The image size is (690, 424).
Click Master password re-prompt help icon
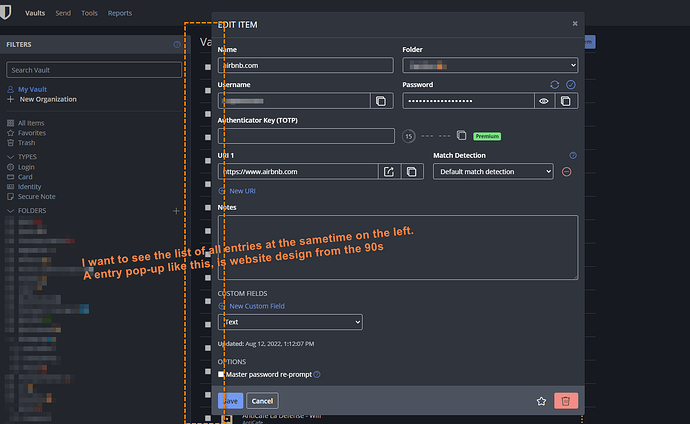[317, 374]
